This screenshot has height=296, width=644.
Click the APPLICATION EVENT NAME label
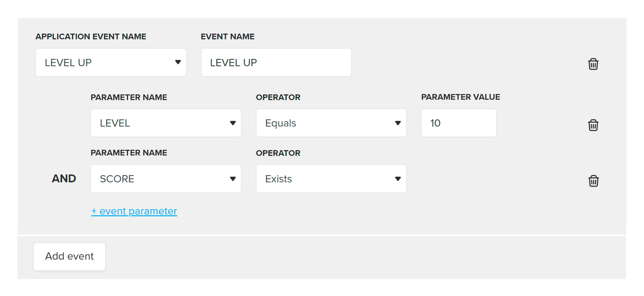91,37
